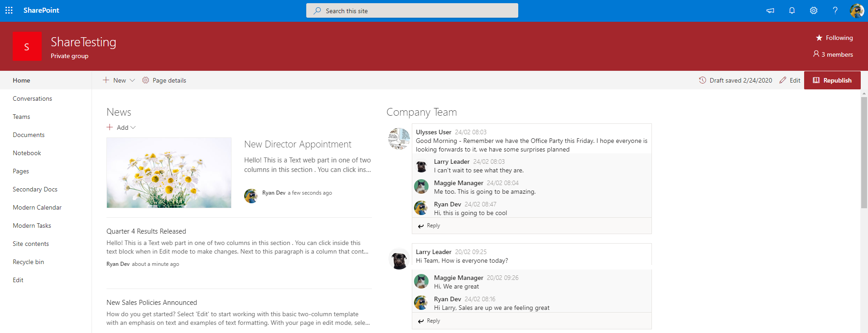This screenshot has height=333, width=868.
Task: Open the user profile avatar
Action: point(857,10)
